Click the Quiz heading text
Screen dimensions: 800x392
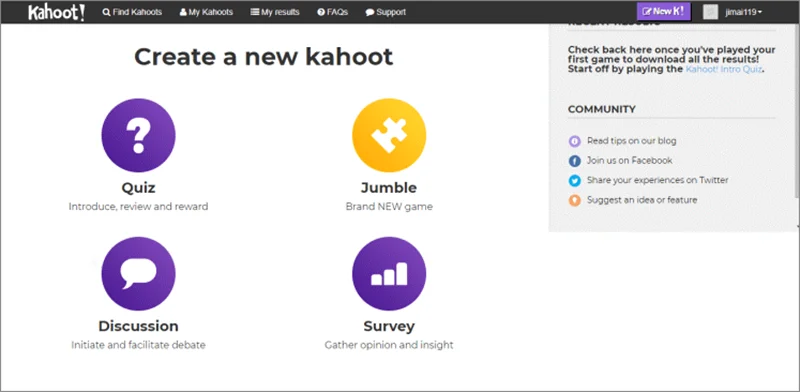[x=138, y=188]
